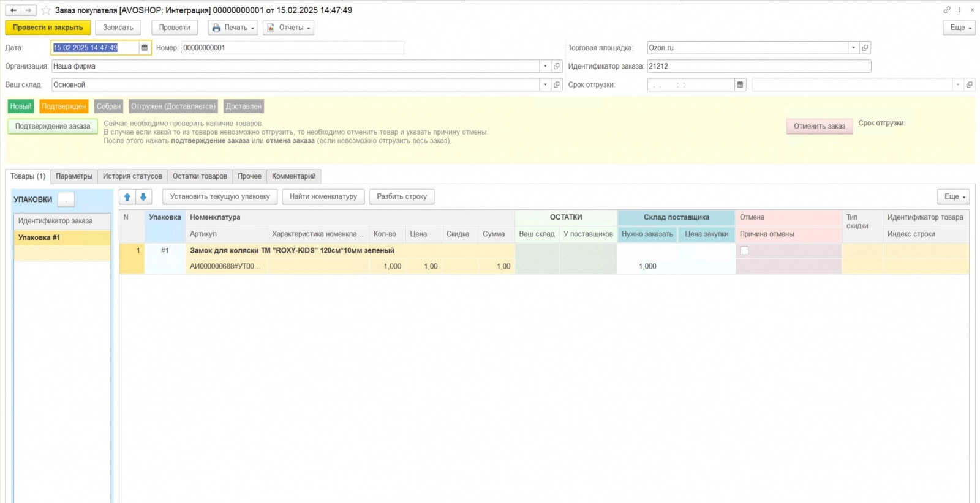The image size is (980, 503).
Task: Click the Номер input field
Action: [x=293, y=48]
